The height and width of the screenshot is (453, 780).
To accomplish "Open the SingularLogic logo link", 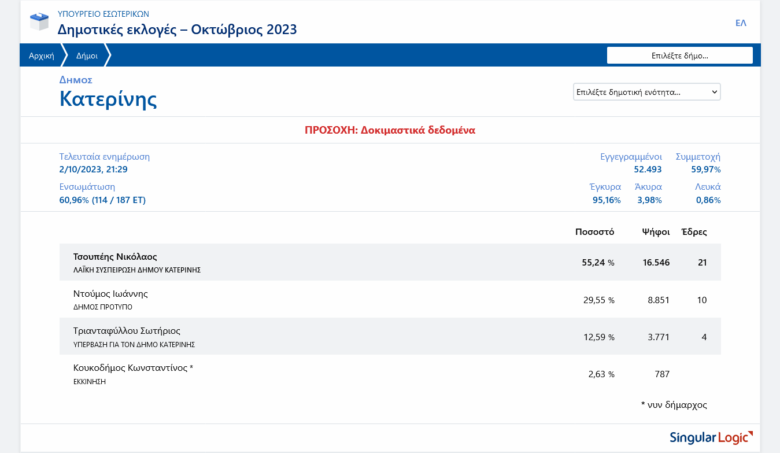I will [711, 438].
